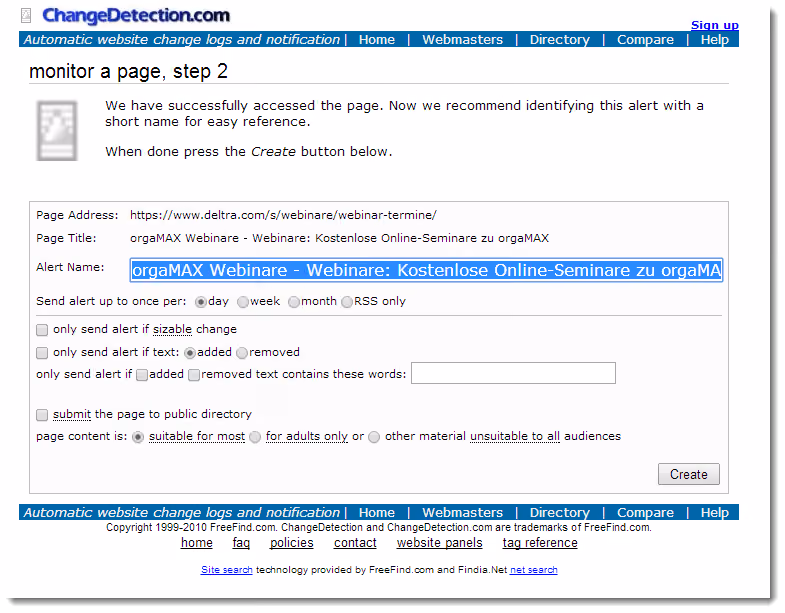Click into the Alert Name text field
This screenshot has width=785, height=613.
coord(426,270)
